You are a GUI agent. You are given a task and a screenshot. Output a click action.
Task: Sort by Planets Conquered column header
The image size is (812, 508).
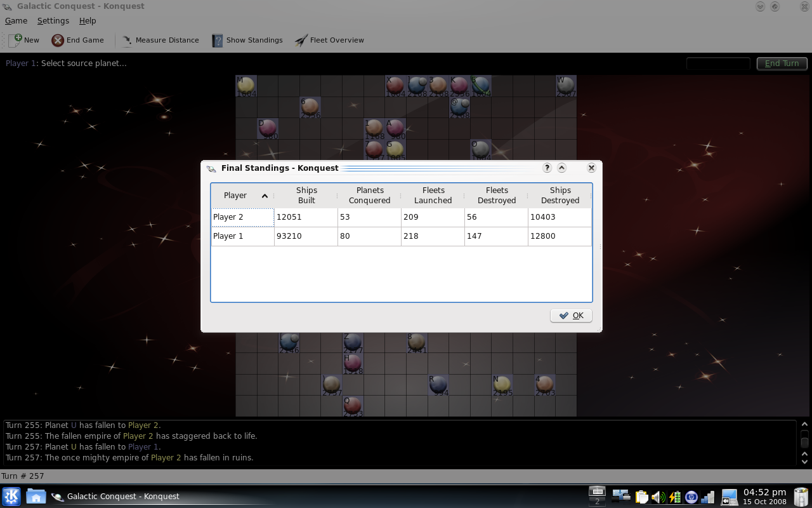tap(370, 196)
